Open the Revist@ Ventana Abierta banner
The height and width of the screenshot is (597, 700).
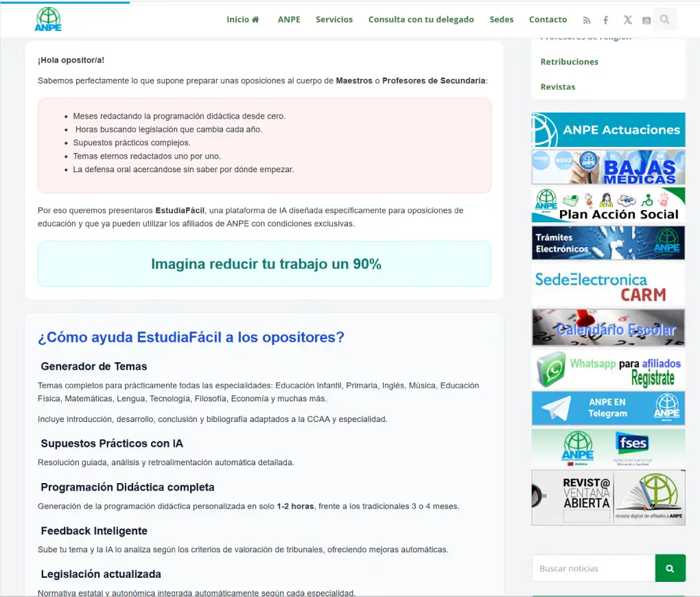coord(608,497)
